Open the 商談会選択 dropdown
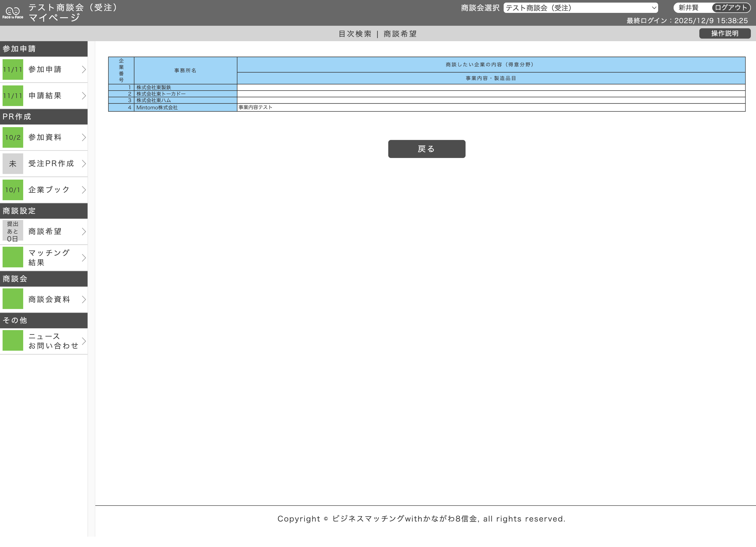Screen dimensions: 756x547 tap(580, 8)
